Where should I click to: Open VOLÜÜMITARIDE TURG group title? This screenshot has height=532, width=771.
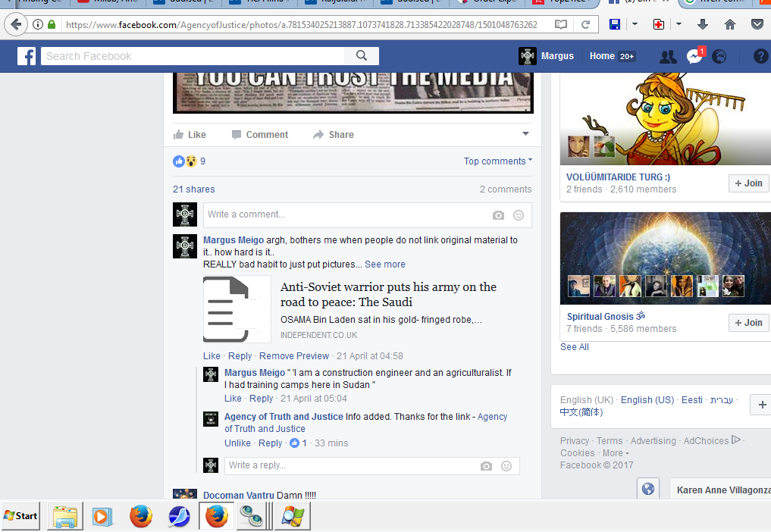pyautogui.click(x=618, y=177)
